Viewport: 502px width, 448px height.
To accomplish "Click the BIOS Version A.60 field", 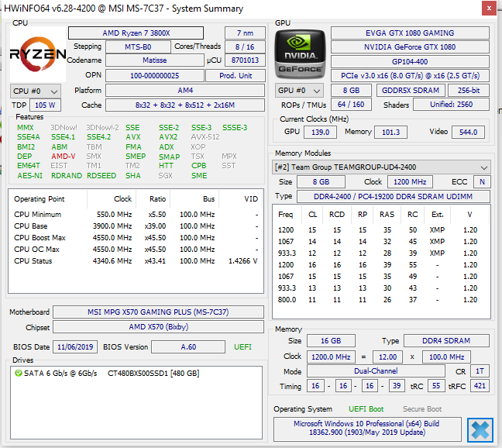I will pos(188,346).
